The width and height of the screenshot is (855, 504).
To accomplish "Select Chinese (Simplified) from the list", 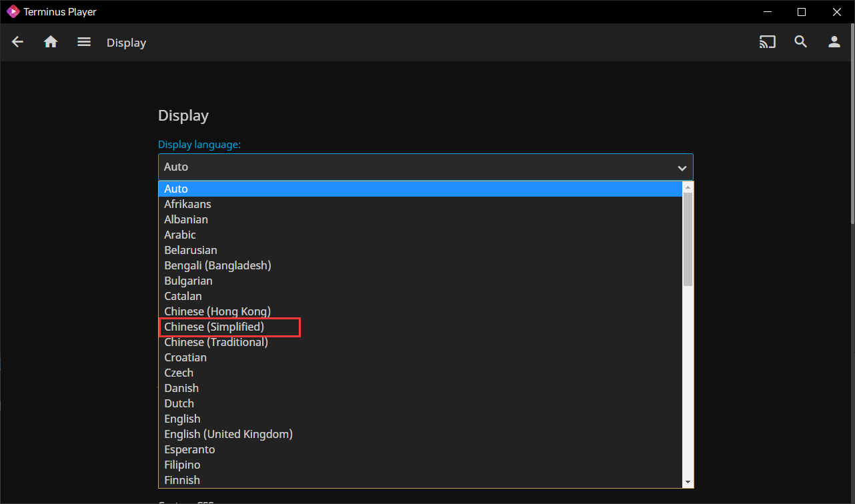I will (214, 327).
